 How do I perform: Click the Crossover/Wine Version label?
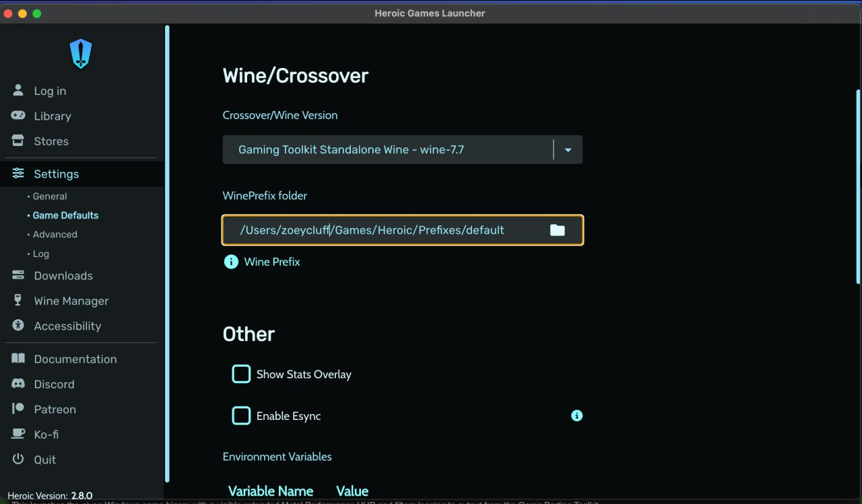click(x=280, y=115)
